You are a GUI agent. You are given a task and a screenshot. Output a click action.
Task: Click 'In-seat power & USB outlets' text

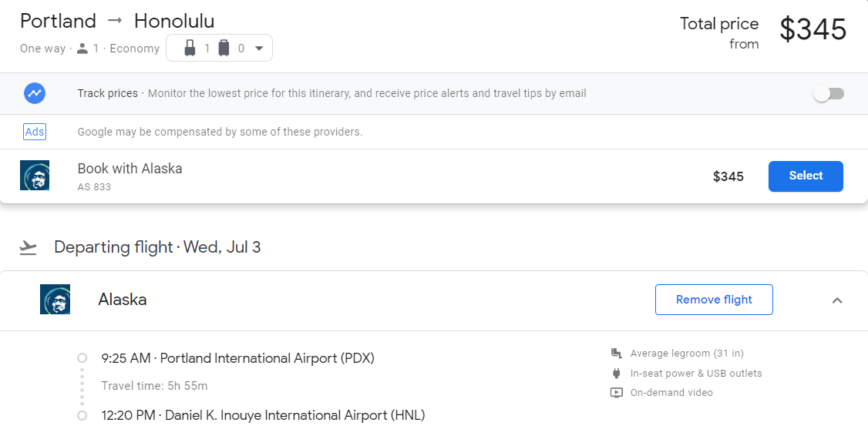(696, 373)
